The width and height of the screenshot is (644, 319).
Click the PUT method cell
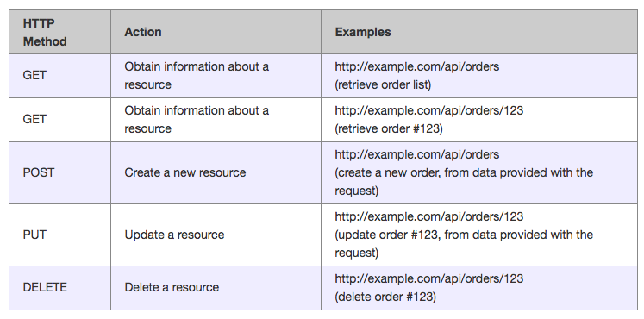[x=34, y=235]
